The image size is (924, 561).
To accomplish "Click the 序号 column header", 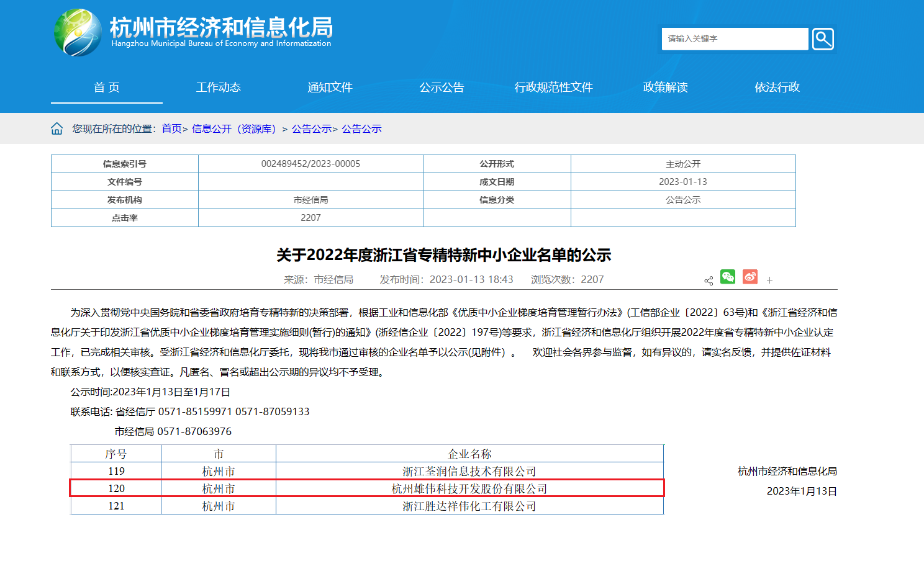I will click(116, 454).
